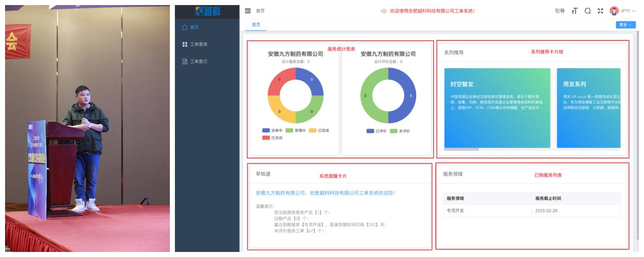Open the 更多 dropdown button
The height and width of the screenshot is (257, 644).
point(625,25)
